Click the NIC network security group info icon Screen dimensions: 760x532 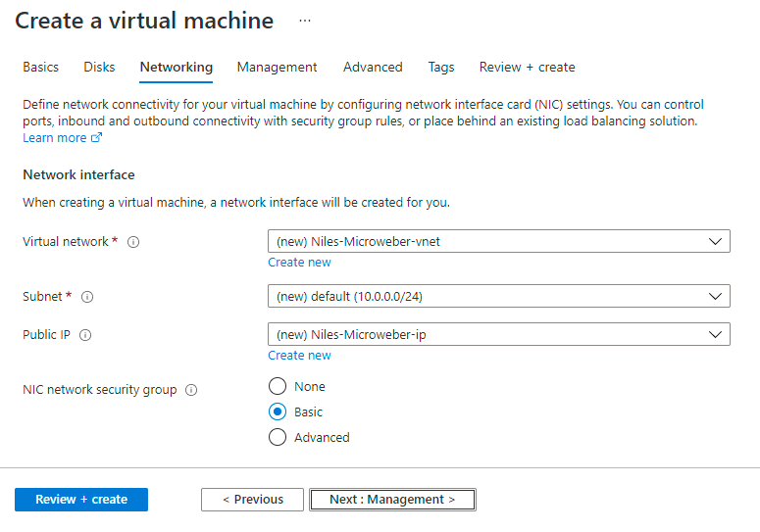191,390
